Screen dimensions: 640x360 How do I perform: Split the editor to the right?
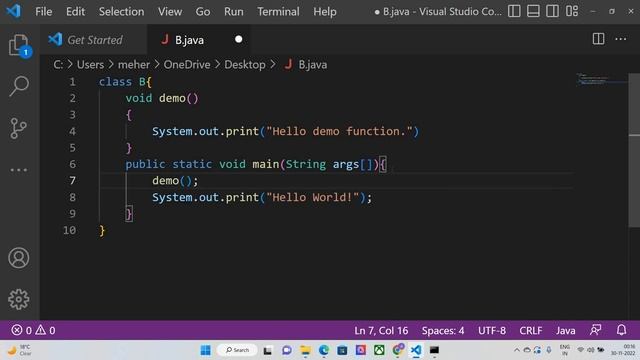(598, 39)
